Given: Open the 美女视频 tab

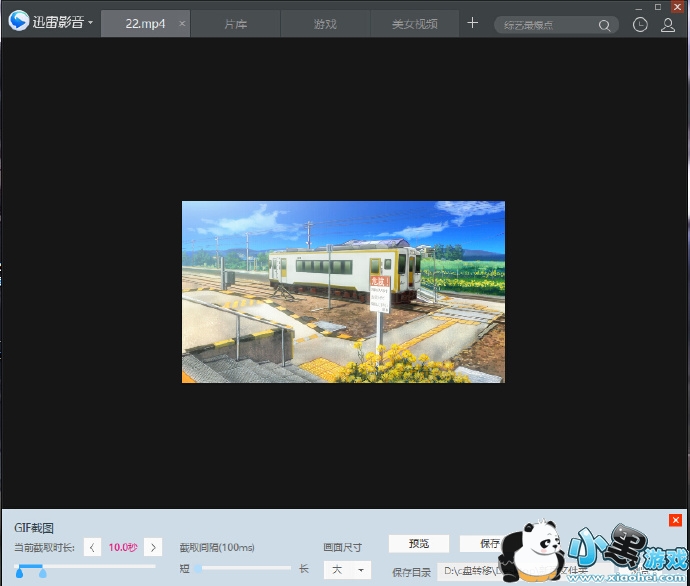Looking at the screenshot, I should click(x=415, y=24).
